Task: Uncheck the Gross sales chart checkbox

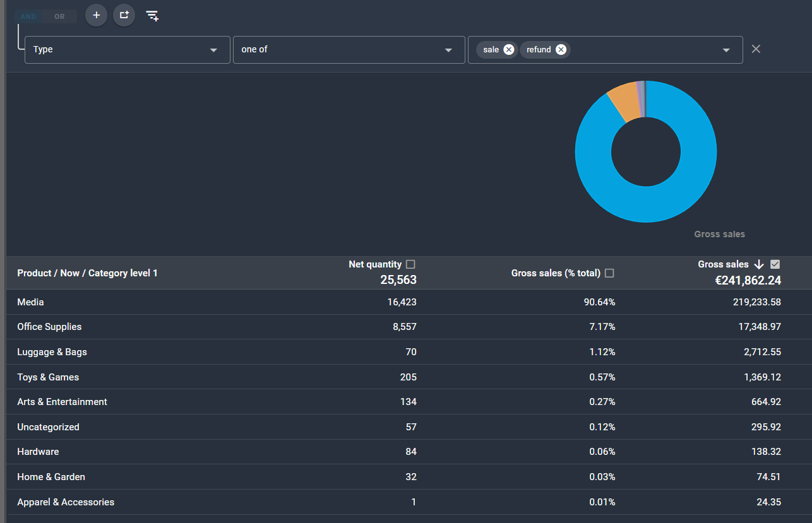Action: [775, 264]
